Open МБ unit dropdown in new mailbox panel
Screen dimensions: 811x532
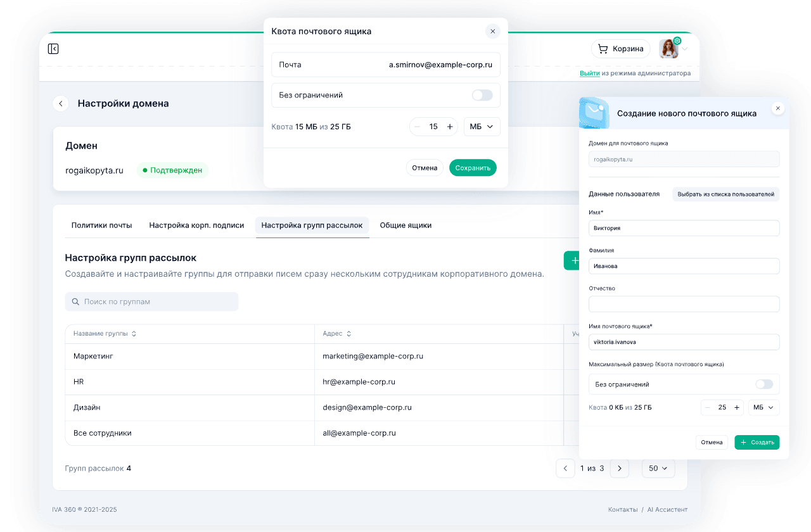[764, 407]
